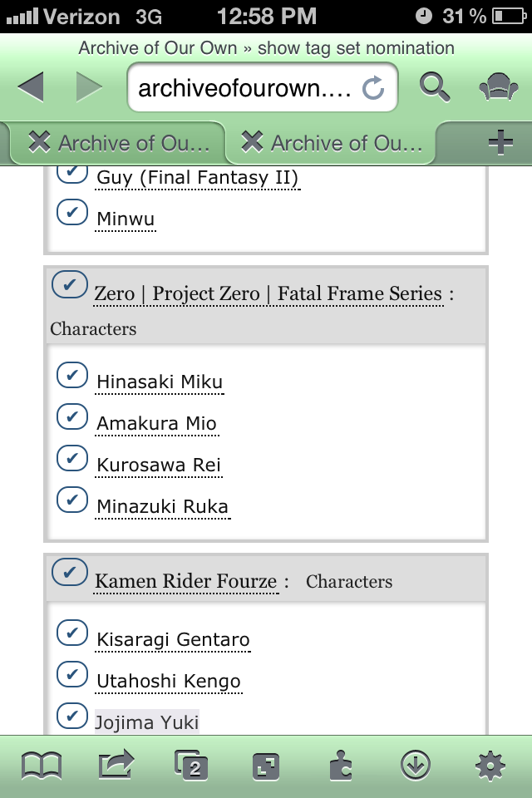Open a new tab with plus
This screenshot has width=532, height=798.
click(500, 143)
